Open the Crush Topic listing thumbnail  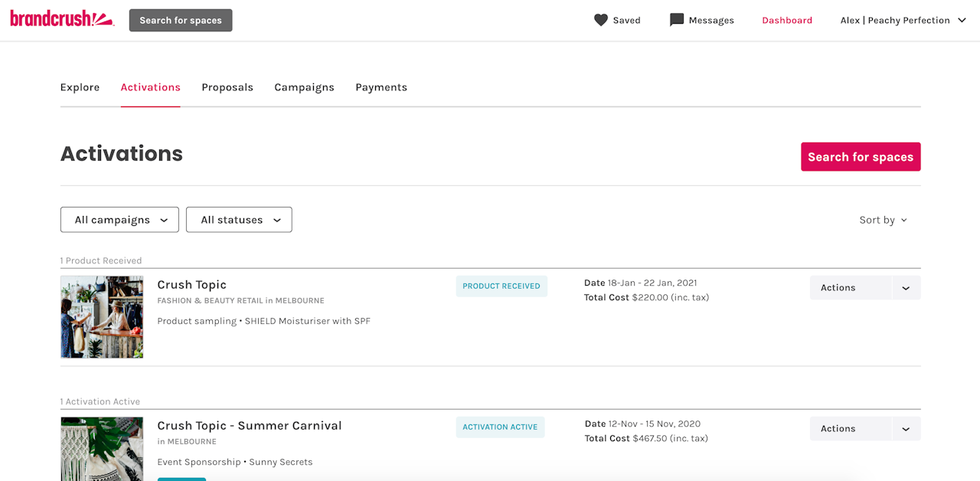102,317
